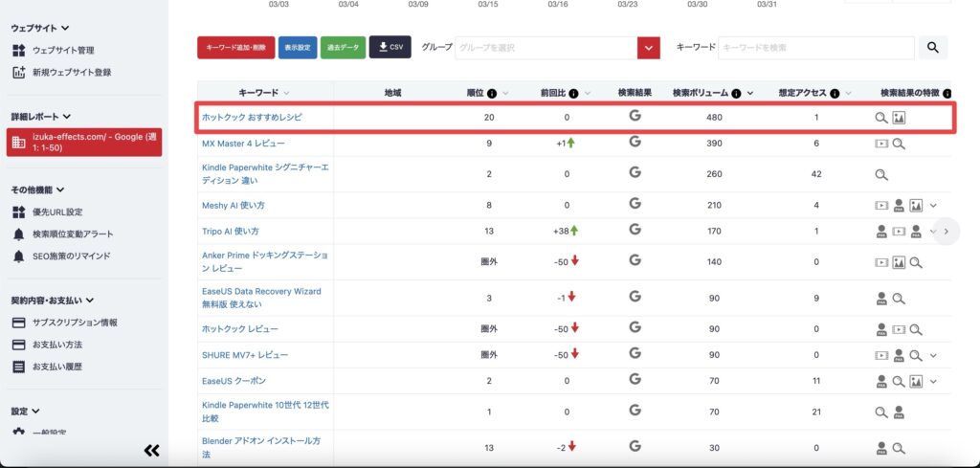This screenshot has width=980, height=468.
Task: Open サブスクリプション情報 in the sidebar
Action: 75,323
